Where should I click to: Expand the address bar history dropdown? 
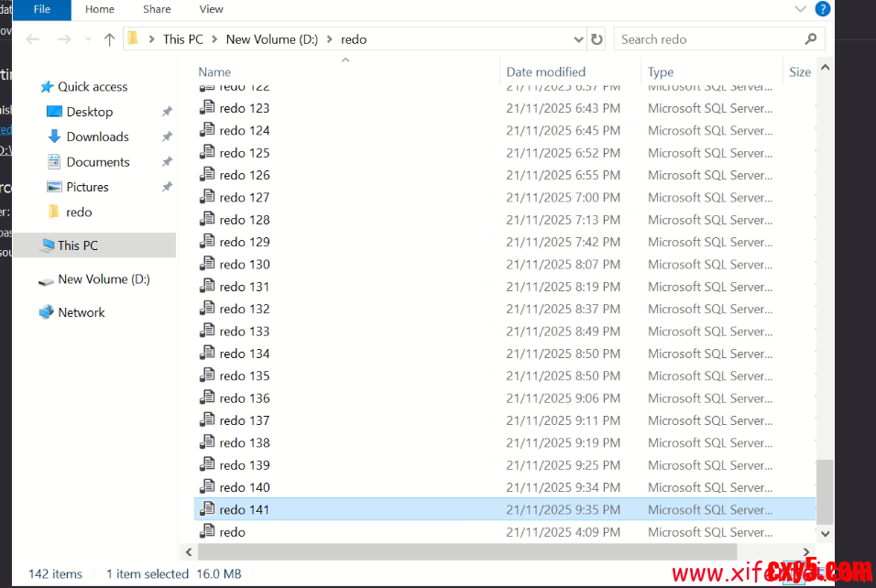(578, 39)
